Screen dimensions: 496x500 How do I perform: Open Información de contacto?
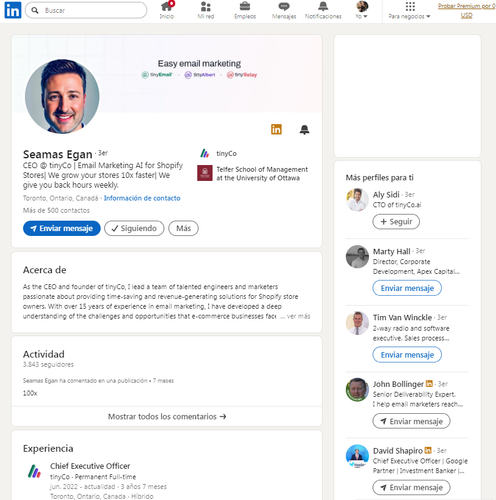142,198
